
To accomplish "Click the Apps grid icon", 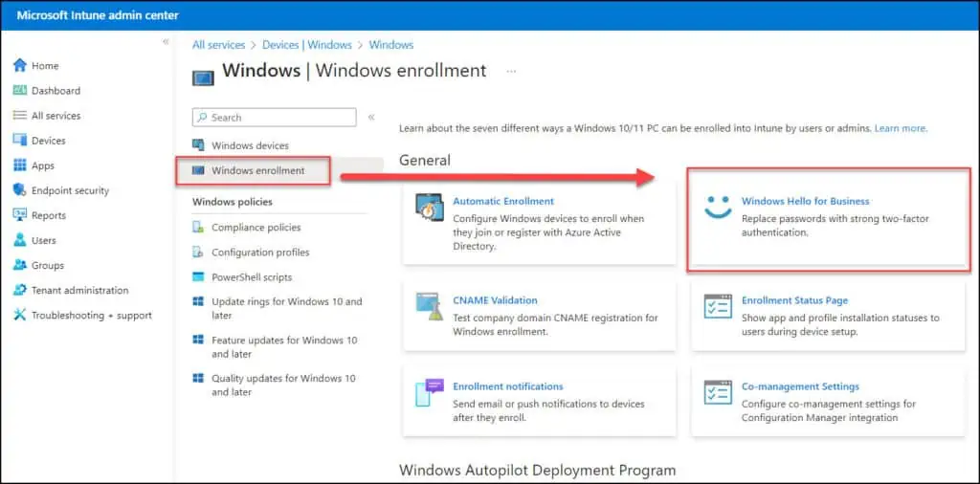I will (x=20, y=165).
